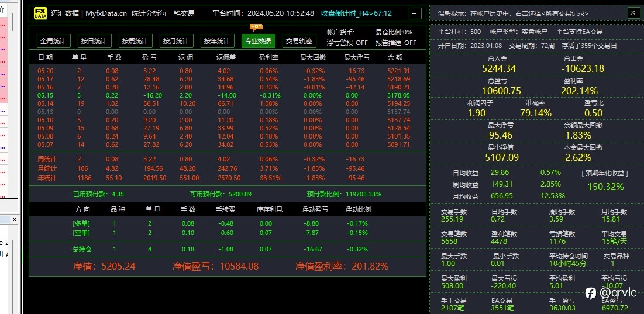Minimize the MyfxData statistics panel
The image size is (644, 314).
[415, 13]
